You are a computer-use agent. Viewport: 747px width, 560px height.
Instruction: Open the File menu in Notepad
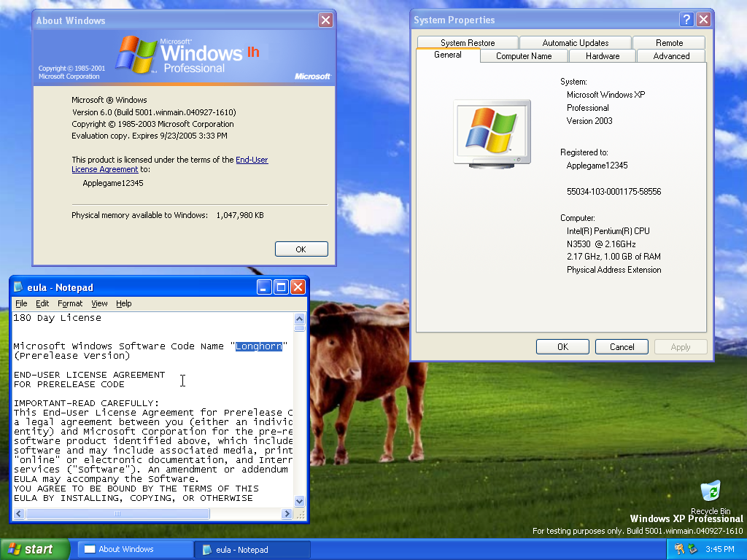(21, 303)
